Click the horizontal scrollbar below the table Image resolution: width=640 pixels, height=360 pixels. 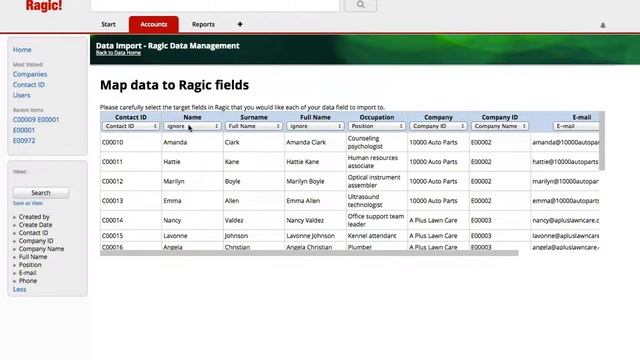[309, 253]
